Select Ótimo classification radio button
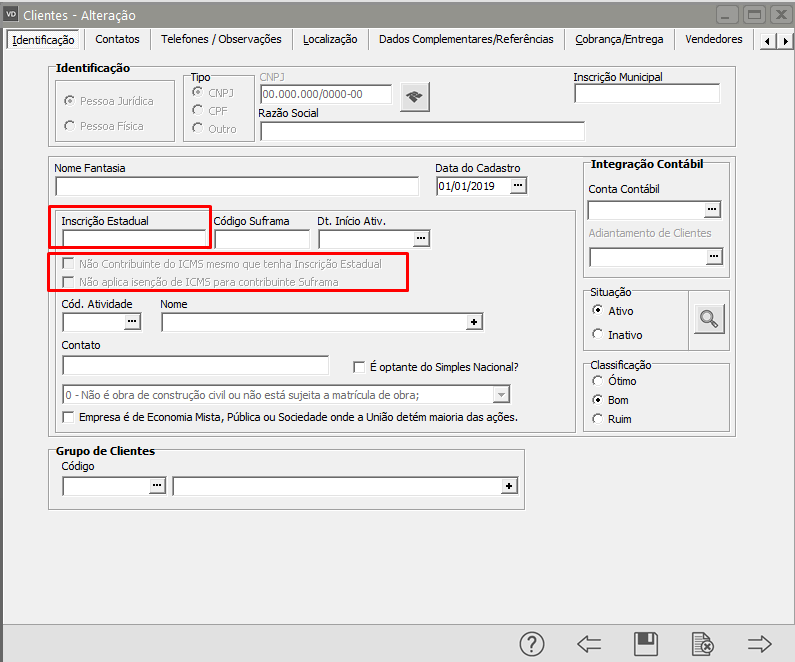Image resolution: width=795 pixels, height=662 pixels. coord(598,381)
